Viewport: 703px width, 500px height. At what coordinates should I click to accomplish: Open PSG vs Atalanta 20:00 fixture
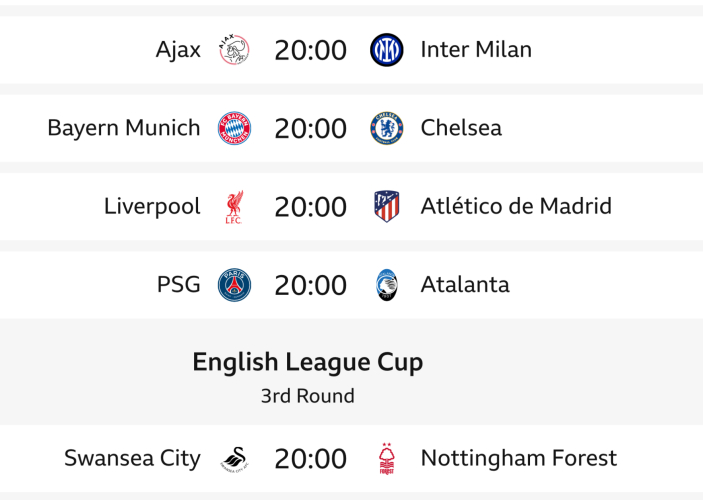[x=311, y=285]
